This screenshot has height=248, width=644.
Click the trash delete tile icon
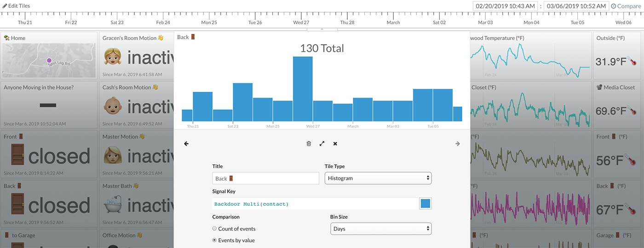coord(309,144)
